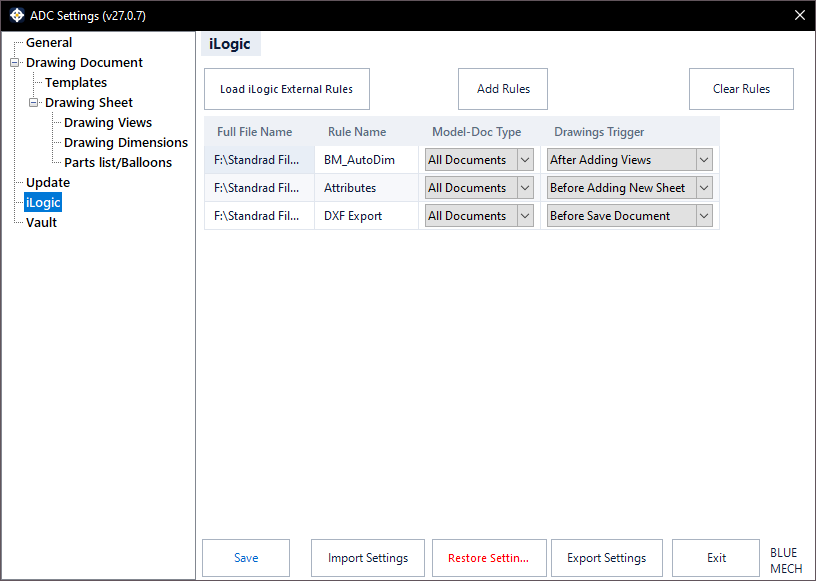Open Parts list/Balloons settings
Screen dimensions: 816x581
click(x=118, y=162)
